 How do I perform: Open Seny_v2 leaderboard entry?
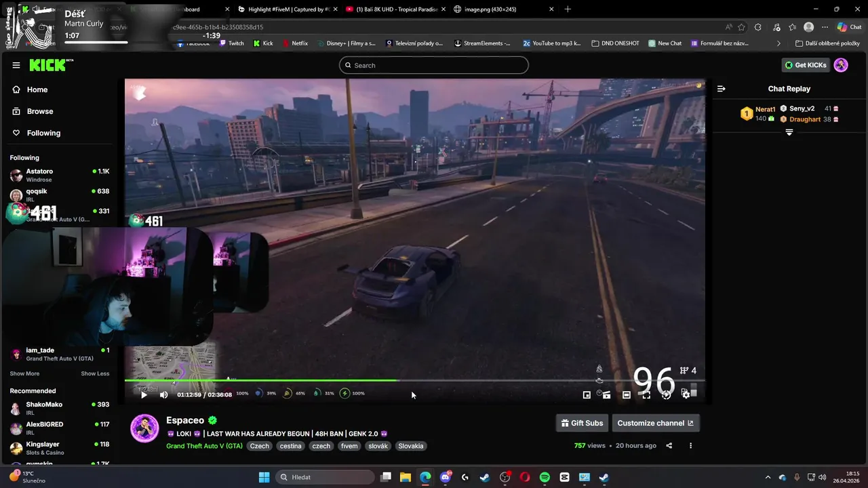[x=809, y=108]
